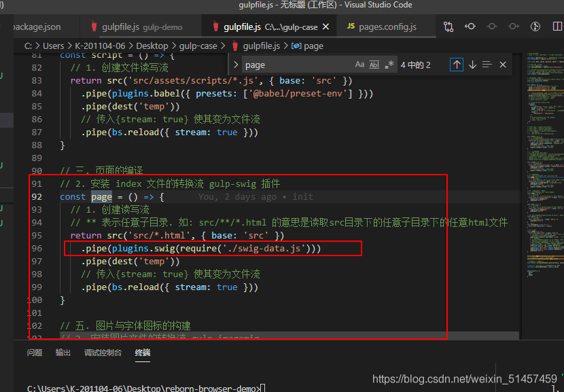This screenshot has height=392, width=564.
Task: Split the editor with the split icon
Action: pyautogui.click(x=557, y=26)
